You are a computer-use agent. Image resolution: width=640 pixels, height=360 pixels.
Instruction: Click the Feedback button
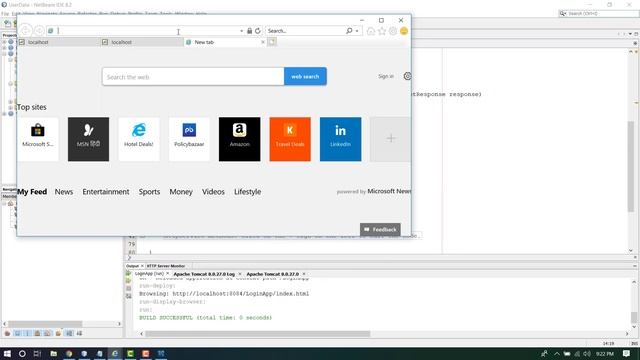point(380,229)
